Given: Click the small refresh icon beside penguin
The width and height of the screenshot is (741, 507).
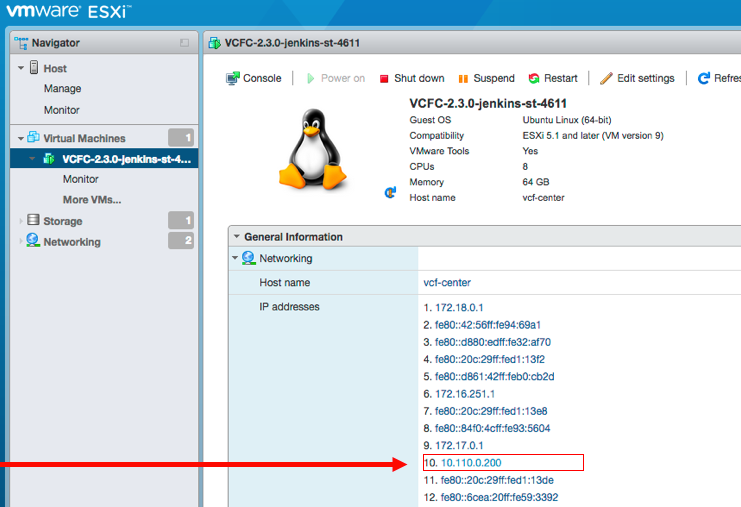Looking at the screenshot, I should [390, 192].
